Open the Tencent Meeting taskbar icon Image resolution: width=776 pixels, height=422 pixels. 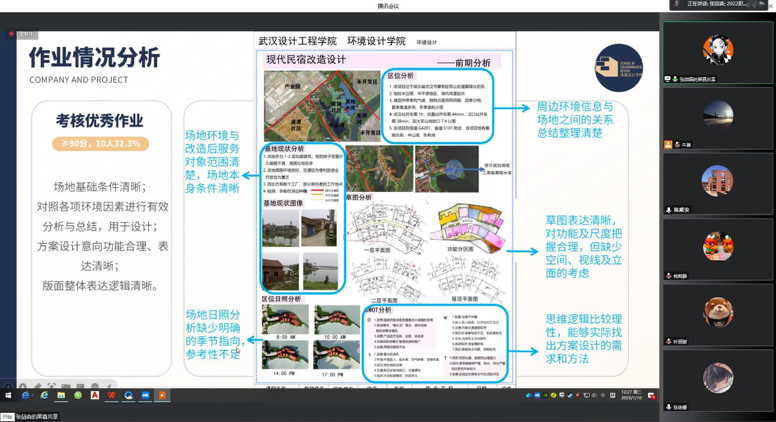coord(145,395)
